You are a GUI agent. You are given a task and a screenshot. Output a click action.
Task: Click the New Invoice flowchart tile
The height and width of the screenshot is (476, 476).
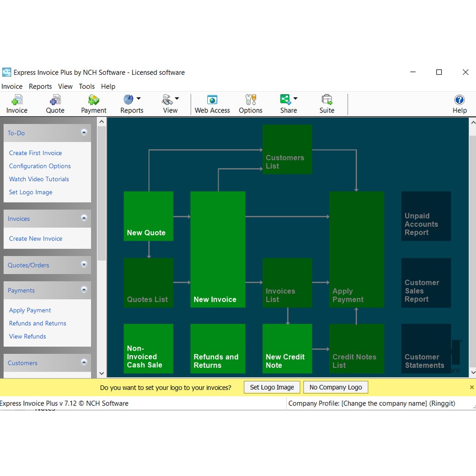[218, 249]
